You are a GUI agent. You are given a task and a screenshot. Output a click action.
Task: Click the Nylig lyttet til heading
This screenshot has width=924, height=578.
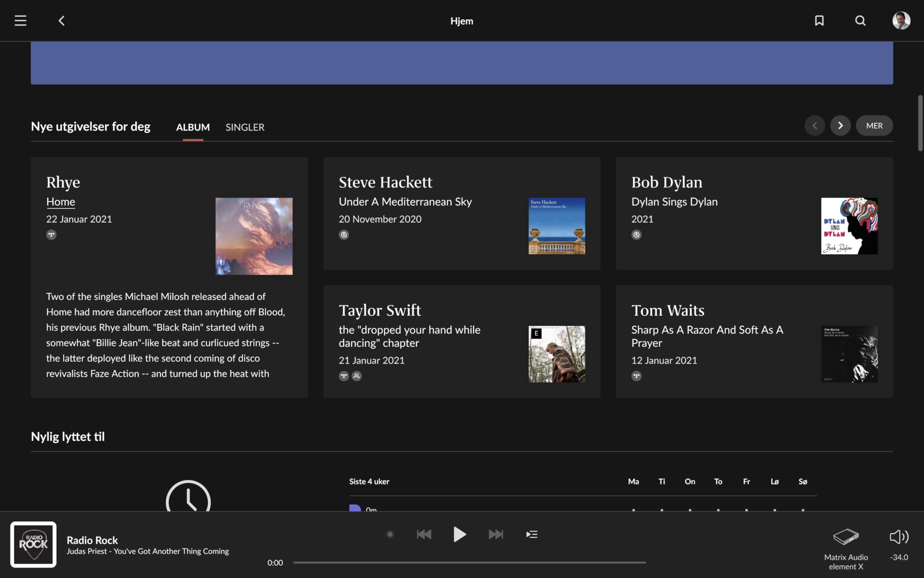point(68,437)
